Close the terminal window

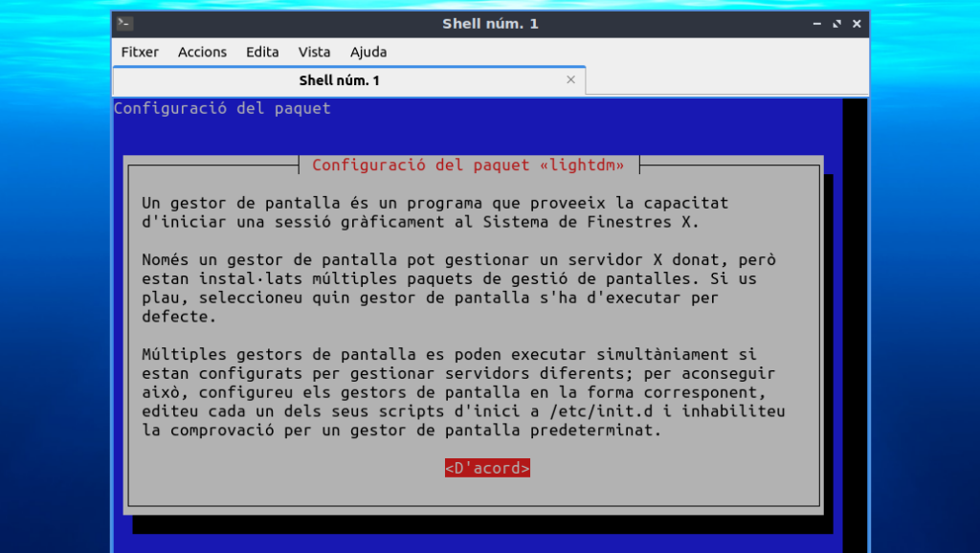[x=857, y=24]
